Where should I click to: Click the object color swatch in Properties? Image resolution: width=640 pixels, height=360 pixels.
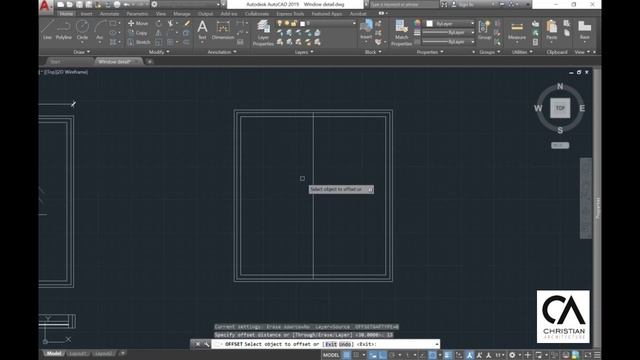tap(429, 24)
